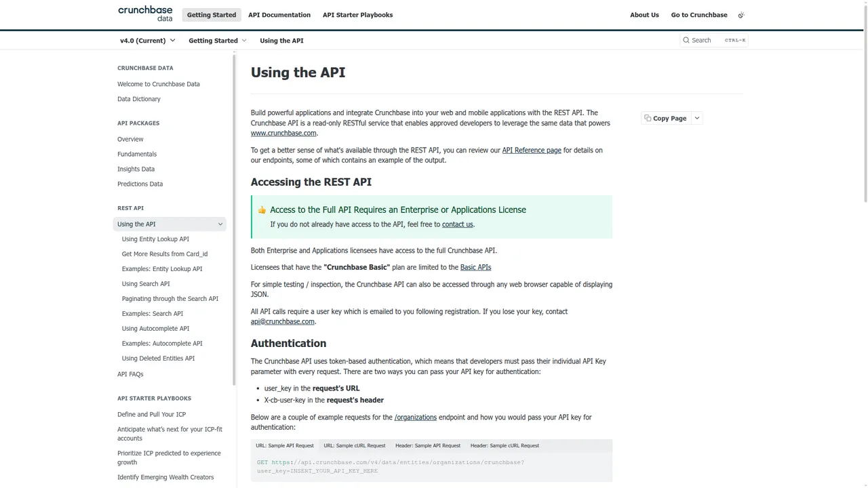Click the Crunchbase Data logo

click(x=144, y=14)
